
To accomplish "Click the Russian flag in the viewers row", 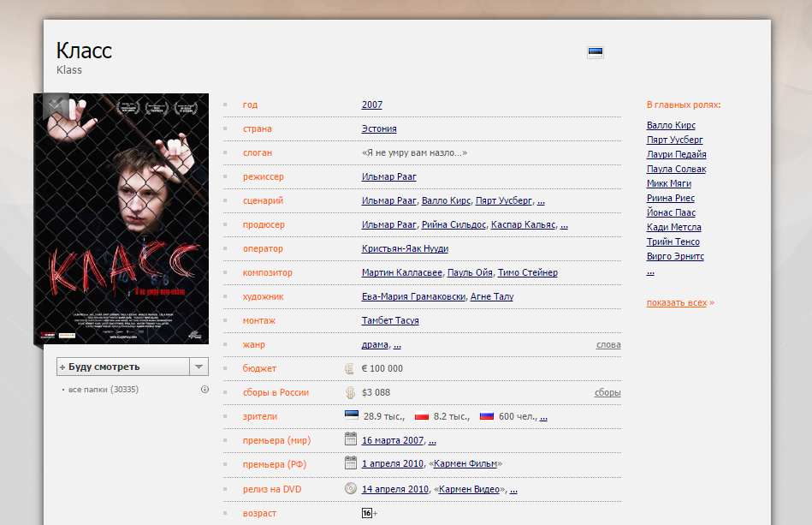I will click(x=487, y=417).
